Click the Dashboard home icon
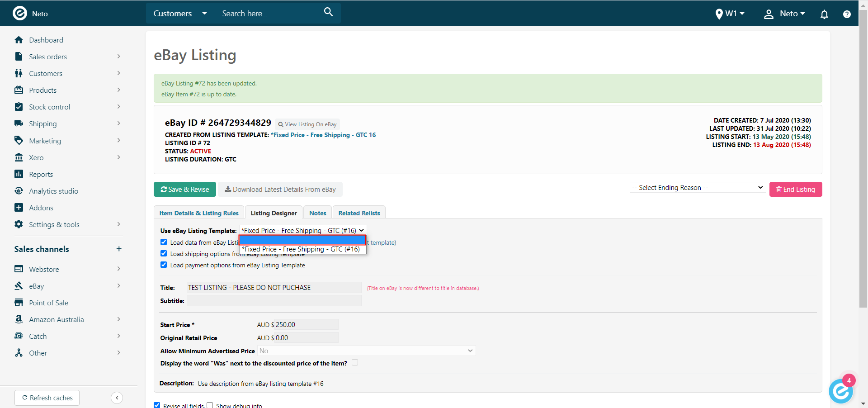The height and width of the screenshot is (408, 868). coord(19,40)
